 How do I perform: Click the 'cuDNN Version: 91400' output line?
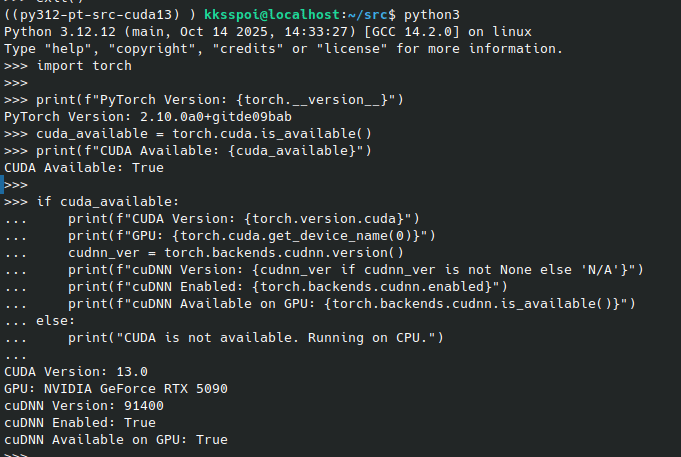point(84,405)
